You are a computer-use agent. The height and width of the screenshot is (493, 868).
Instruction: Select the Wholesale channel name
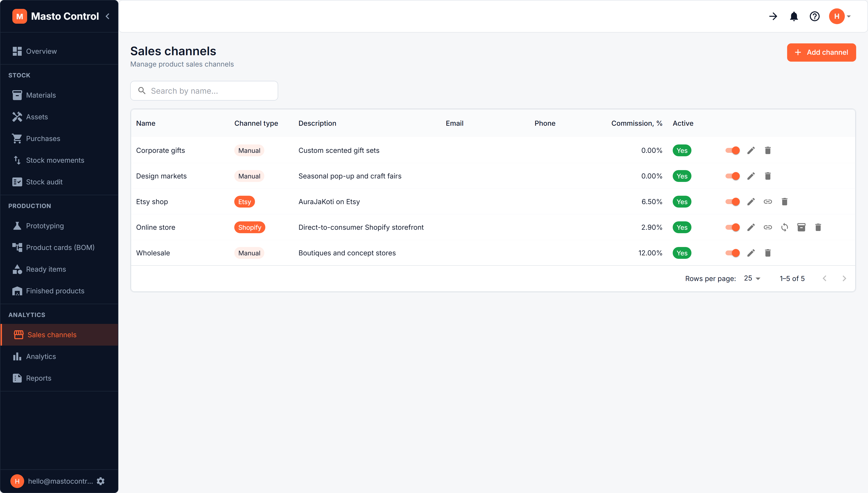[x=153, y=253]
